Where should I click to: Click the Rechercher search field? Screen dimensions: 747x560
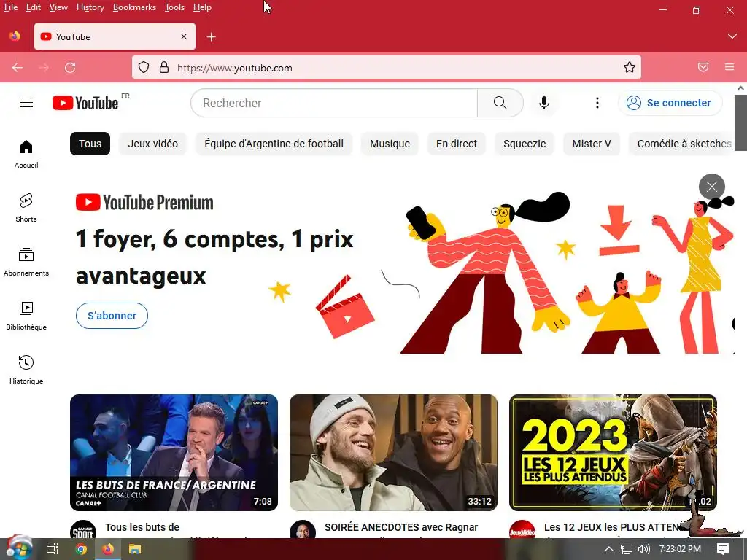(x=334, y=103)
